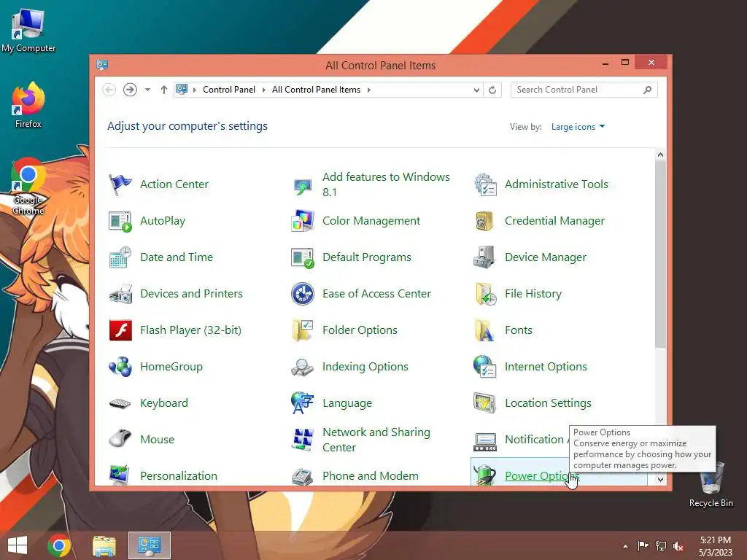The width and height of the screenshot is (747, 560).
Task: Open the Mouse icon
Action: click(x=120, y=438)
